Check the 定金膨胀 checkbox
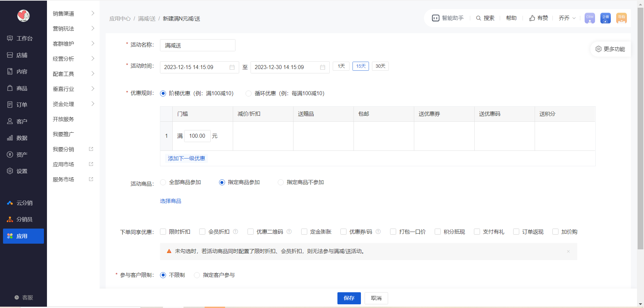The height and width of the screenshot is (308, 644). [x=304, y=232]
